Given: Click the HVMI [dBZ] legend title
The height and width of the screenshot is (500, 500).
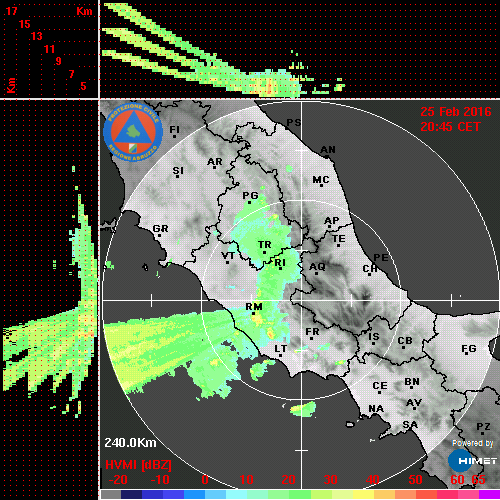Looking at the screenshot, I should coord(138,465).
